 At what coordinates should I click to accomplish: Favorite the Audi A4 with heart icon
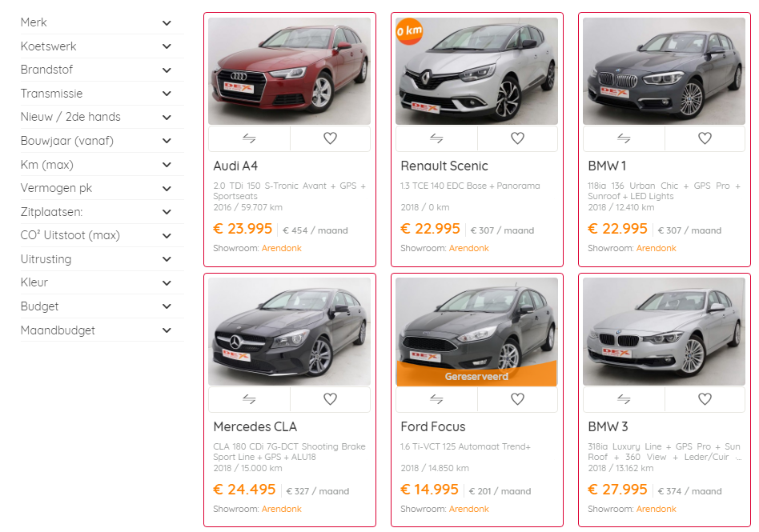(x=330, y=138)
